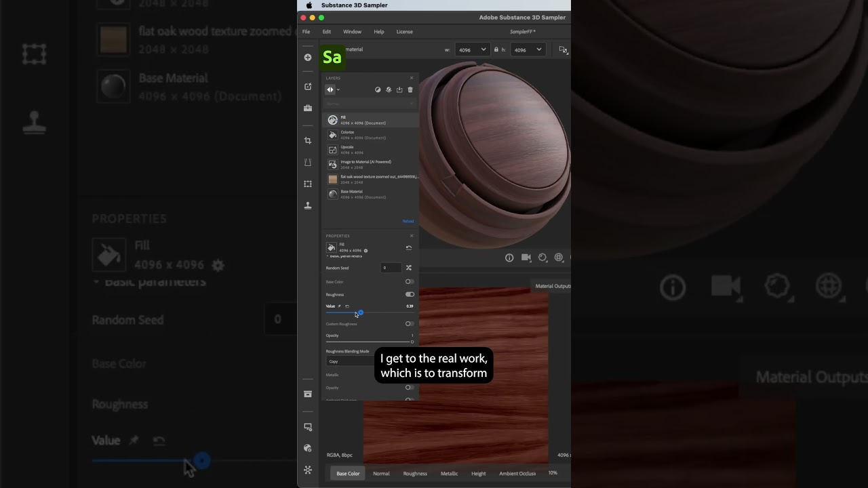This screenshot has height=488, width=868.
Task: Click the paint palette icon in left sidebar
Action: point(308,448)
